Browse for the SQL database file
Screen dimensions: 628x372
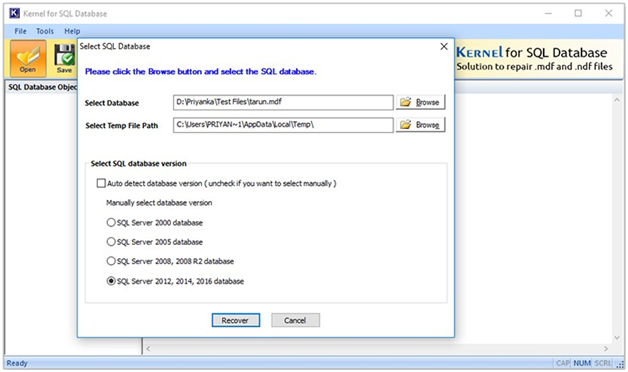click(x=421, y=102)
